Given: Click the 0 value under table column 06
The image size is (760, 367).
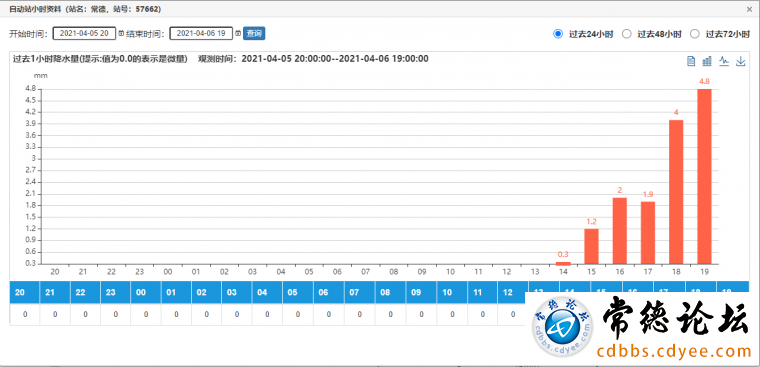Looking at the screenshot, I should tap(329, 314).
